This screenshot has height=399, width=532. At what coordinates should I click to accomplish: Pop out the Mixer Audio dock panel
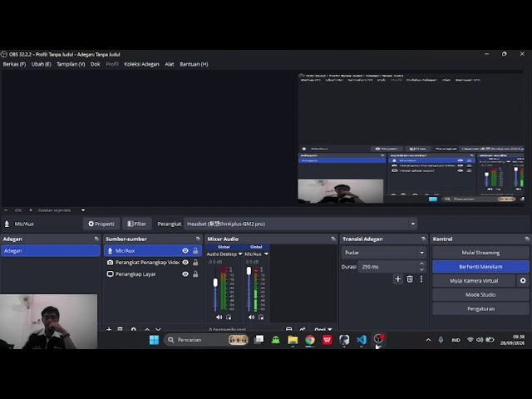(333, 239)
